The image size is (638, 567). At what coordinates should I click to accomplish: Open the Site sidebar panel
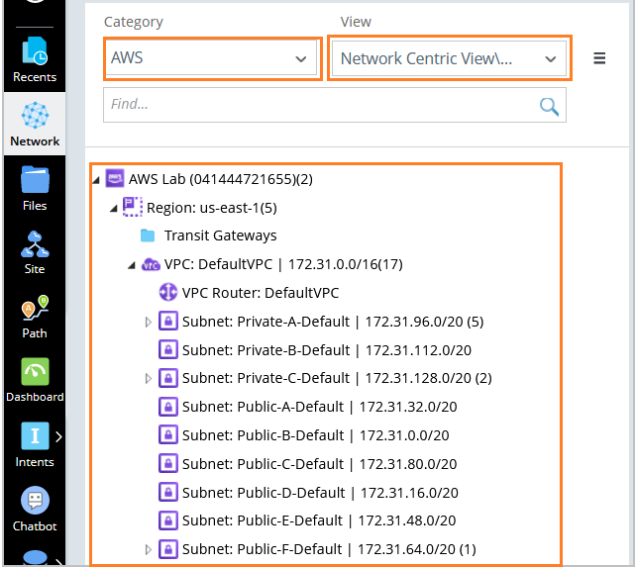(34, 251)
